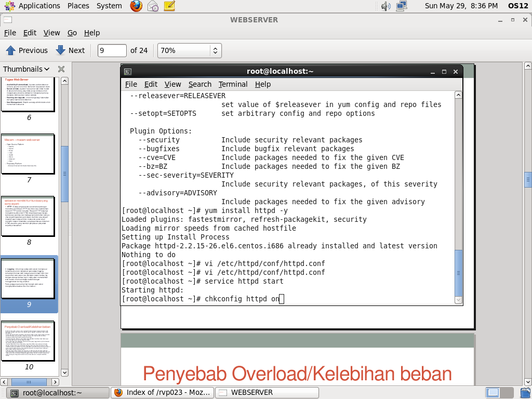Screen dimensions: 532x399
Task: Click the network connection icon
Action: click(402, 6)
